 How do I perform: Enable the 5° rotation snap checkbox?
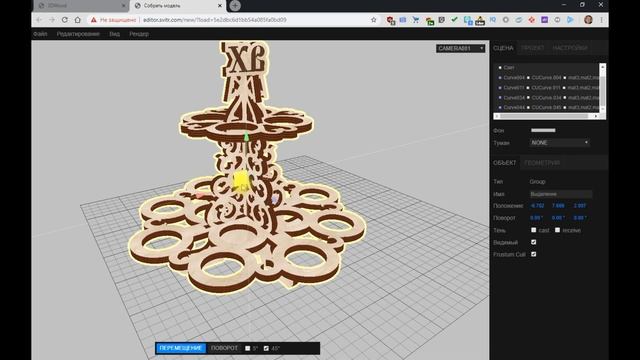247,348
